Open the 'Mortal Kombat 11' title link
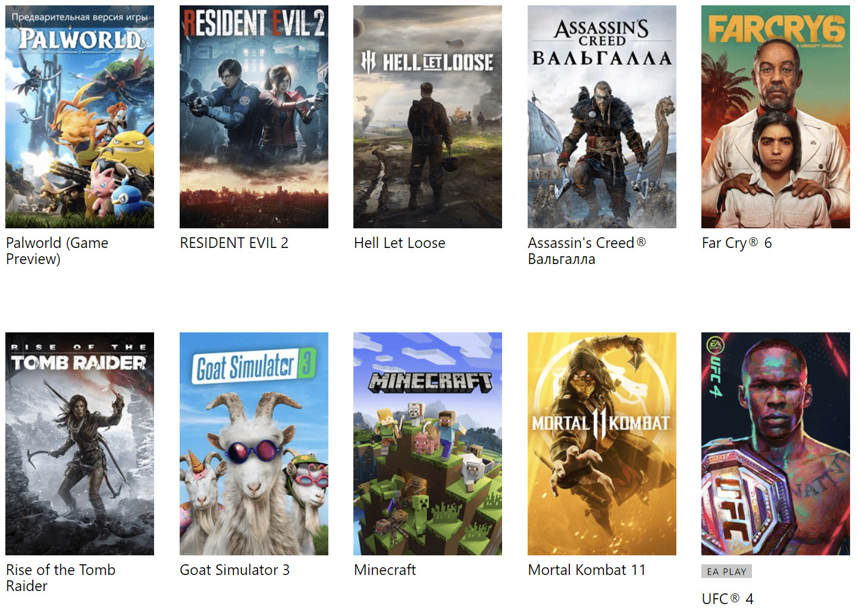 coord(587,570)
